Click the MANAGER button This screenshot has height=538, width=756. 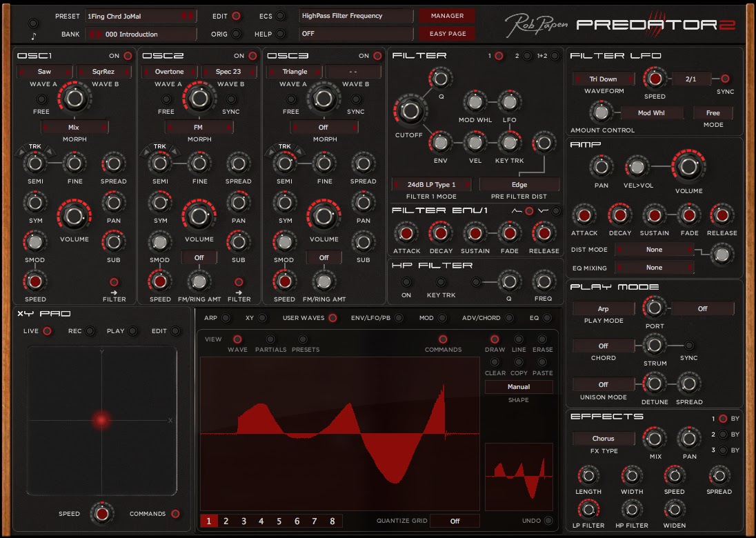[x=447, y=16]
